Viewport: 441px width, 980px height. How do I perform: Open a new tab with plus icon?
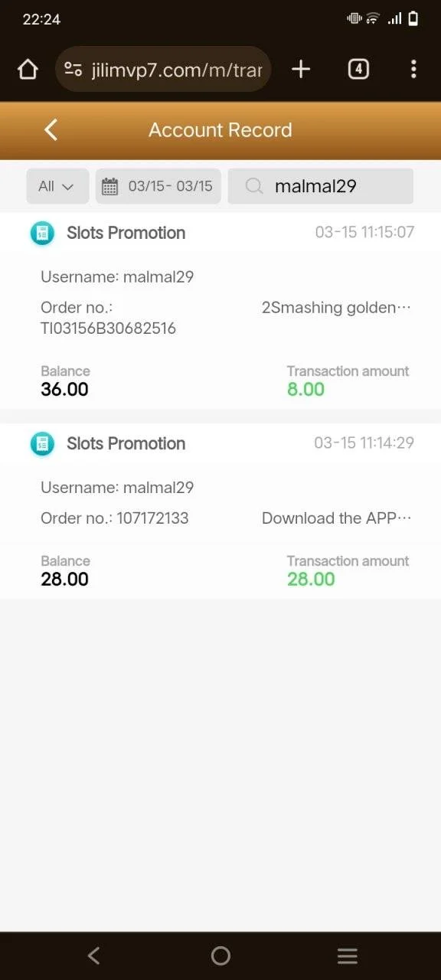coord(301,70)
